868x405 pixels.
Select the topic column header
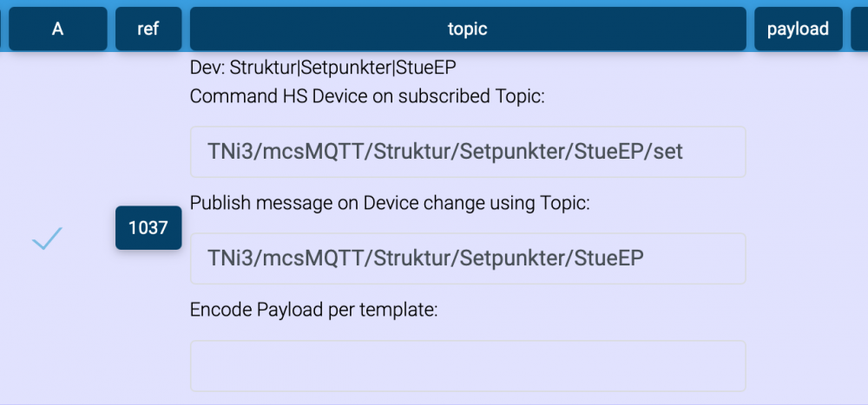coord(468,29)
